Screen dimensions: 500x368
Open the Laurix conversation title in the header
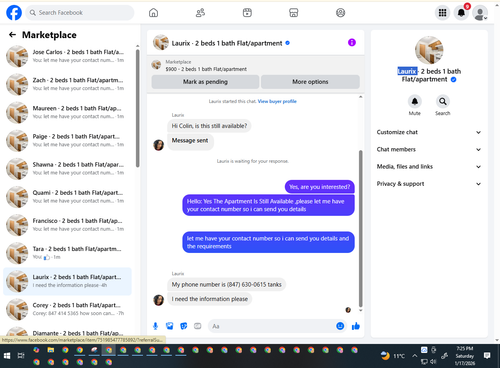[227, 43]
